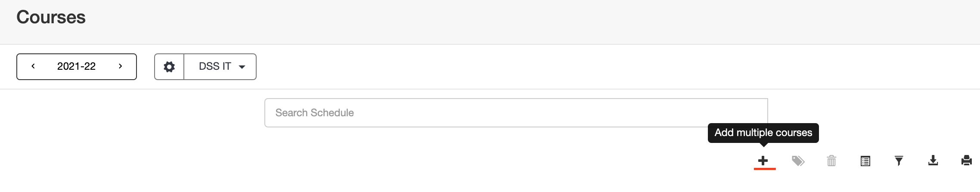
Task: Go to the previous academic year
Action: coord(33,66)
